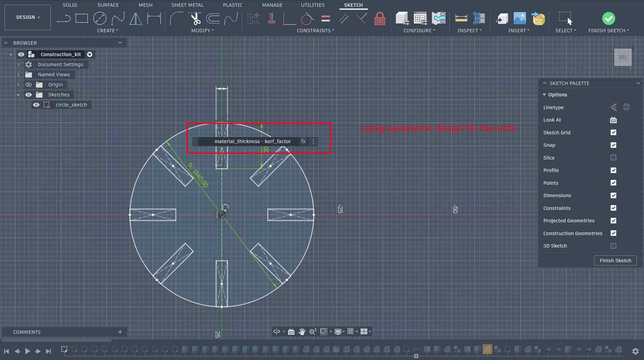
Task: Apply the Fix/Unfix lock constraint
Action: coord(380,18)
